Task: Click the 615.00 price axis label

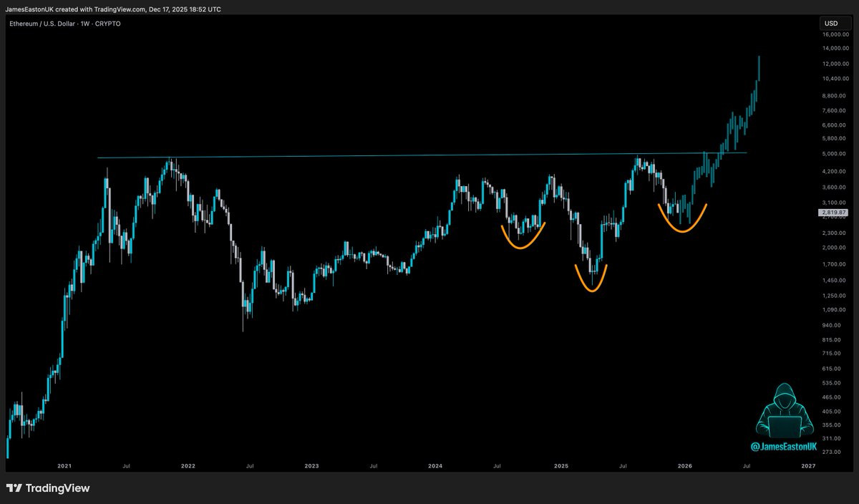Action: click(x=833, y=368)
